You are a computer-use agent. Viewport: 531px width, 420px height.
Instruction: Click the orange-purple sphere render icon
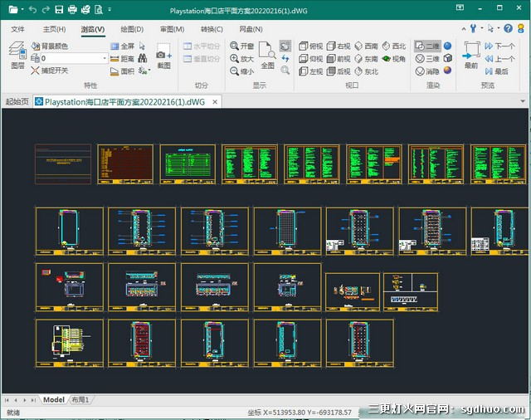[x=448, y=70]
